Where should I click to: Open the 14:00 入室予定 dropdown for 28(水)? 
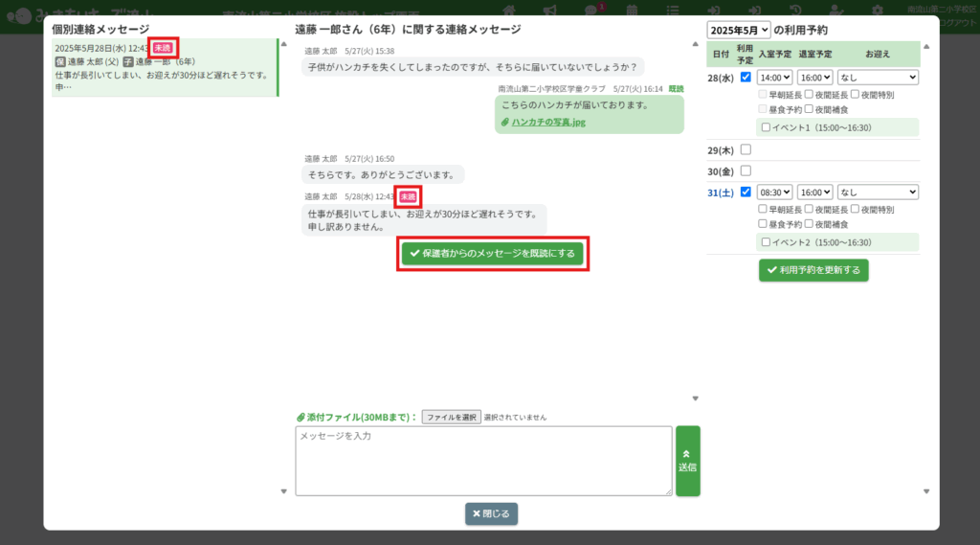774,78
